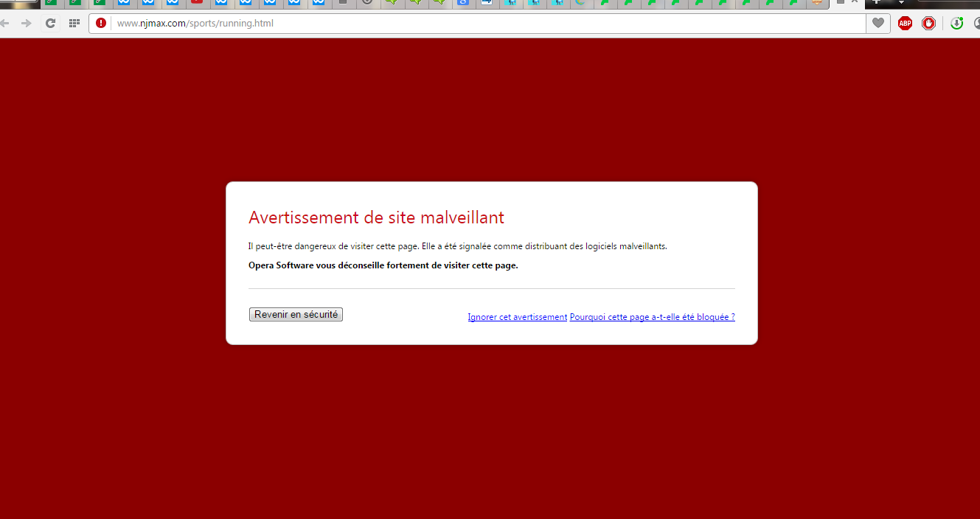Click the bold Opera Software vous déconseille text

[383, 265]
